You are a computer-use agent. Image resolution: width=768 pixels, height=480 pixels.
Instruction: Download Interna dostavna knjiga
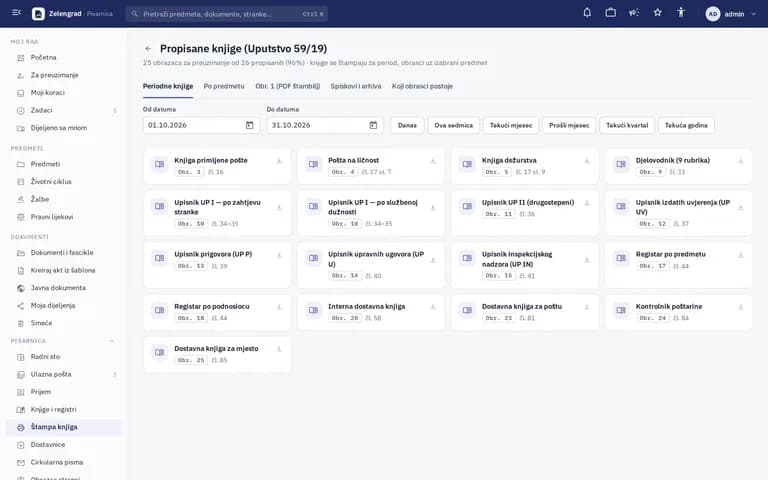click(x=432, y=307)
